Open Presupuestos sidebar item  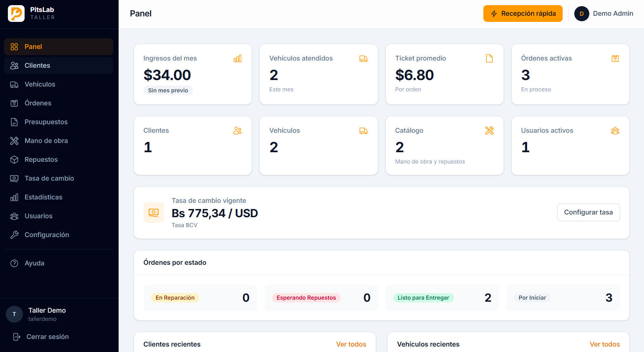click(58, 122)
